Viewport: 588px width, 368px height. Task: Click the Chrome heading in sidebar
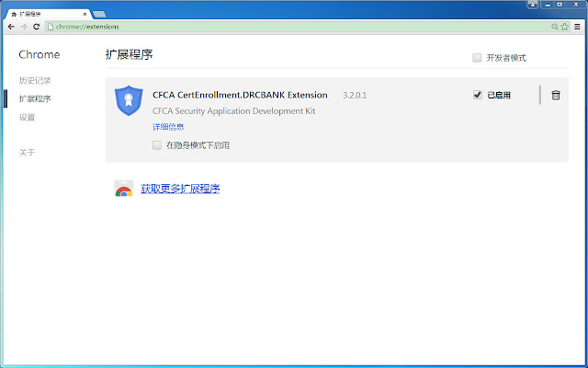[x=40, y=54]
